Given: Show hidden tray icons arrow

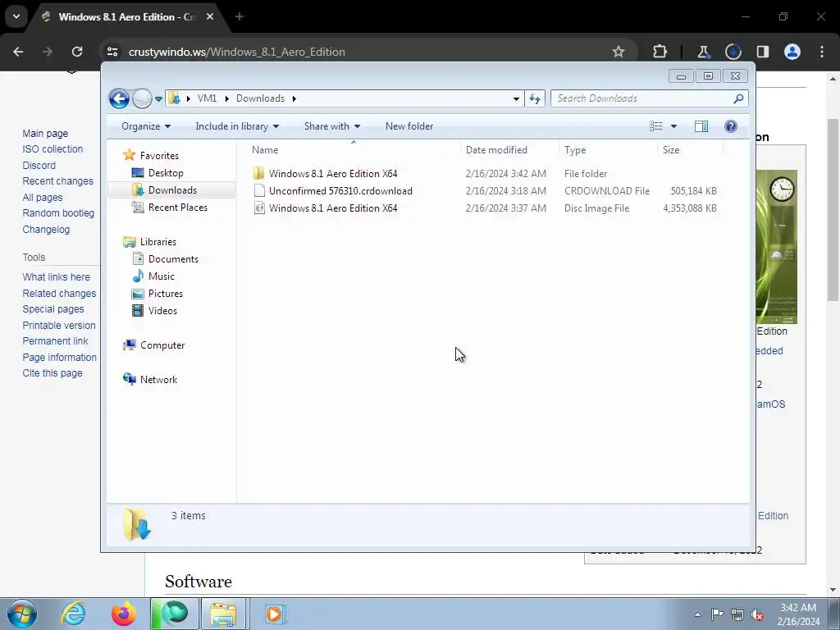Looking at the screenshot, I should [x=697, y=614].
